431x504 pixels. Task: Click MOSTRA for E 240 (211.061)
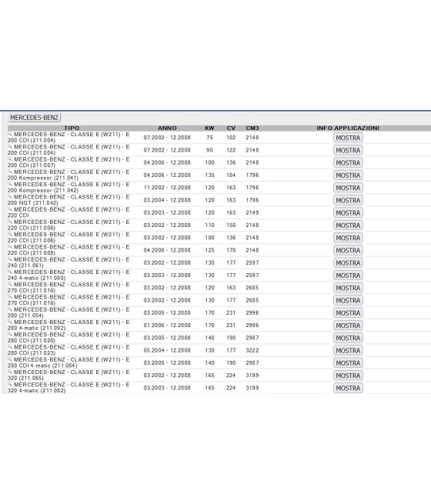pyautogui.click(x=348, y=263)
